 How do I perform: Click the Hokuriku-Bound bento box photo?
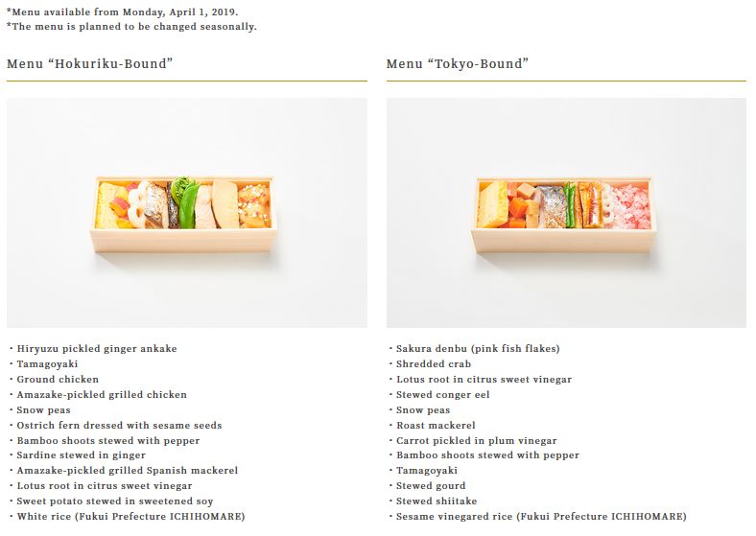tap(186, 213)
